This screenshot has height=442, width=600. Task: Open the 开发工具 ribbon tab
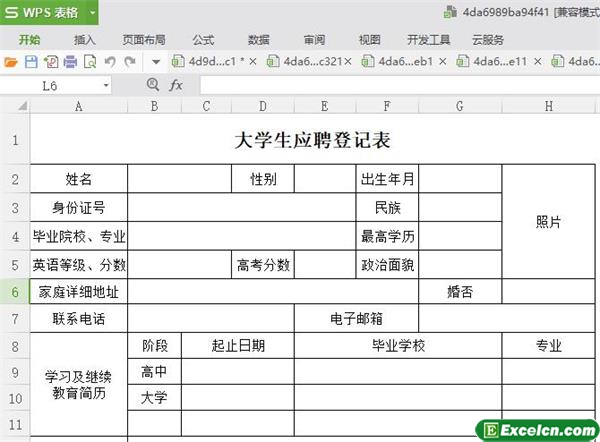click(x=429, y=40)
